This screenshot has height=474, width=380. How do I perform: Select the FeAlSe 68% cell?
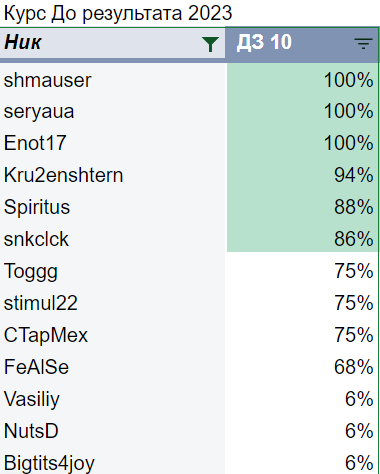(x=302, y=367)
